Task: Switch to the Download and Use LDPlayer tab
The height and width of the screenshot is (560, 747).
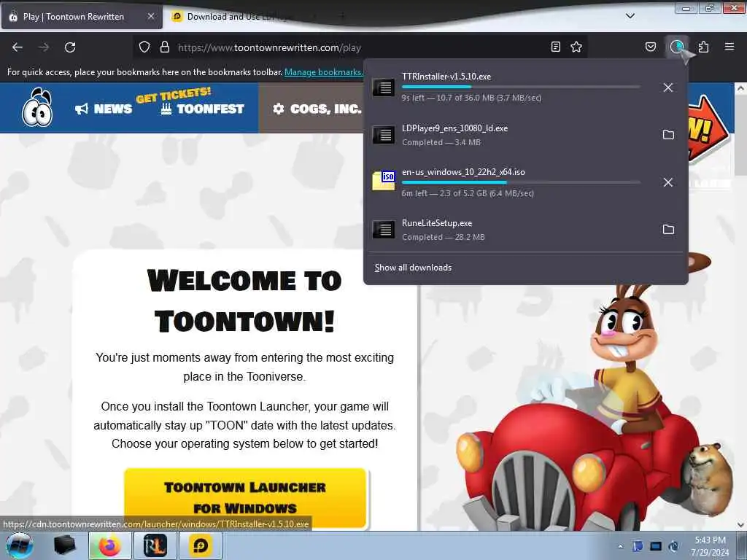Action: 239,17
